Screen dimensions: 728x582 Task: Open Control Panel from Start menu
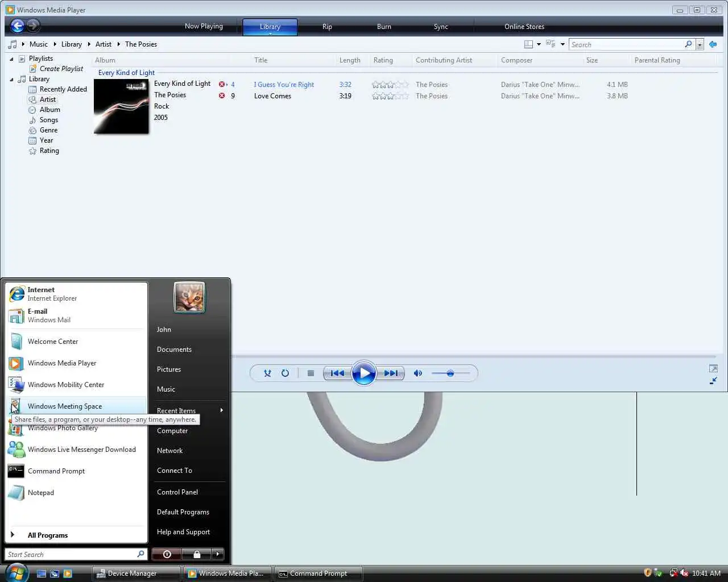pyautogui.click(x=177, y=492)
